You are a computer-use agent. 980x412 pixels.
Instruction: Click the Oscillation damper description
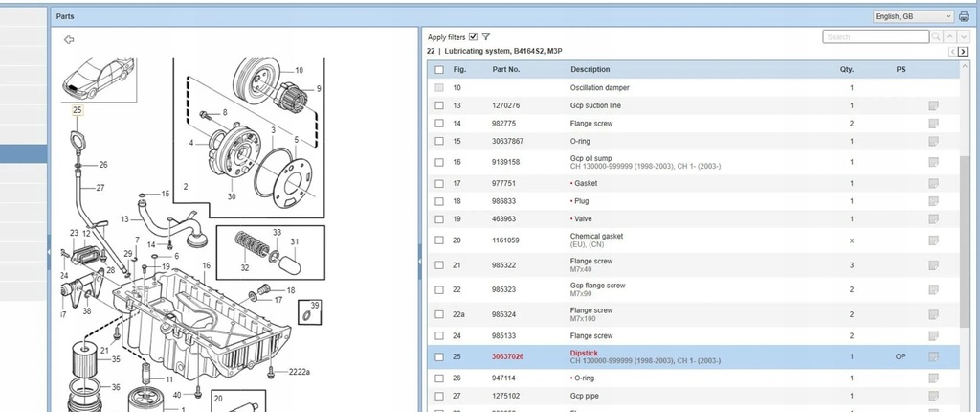[x=599, y=88]
